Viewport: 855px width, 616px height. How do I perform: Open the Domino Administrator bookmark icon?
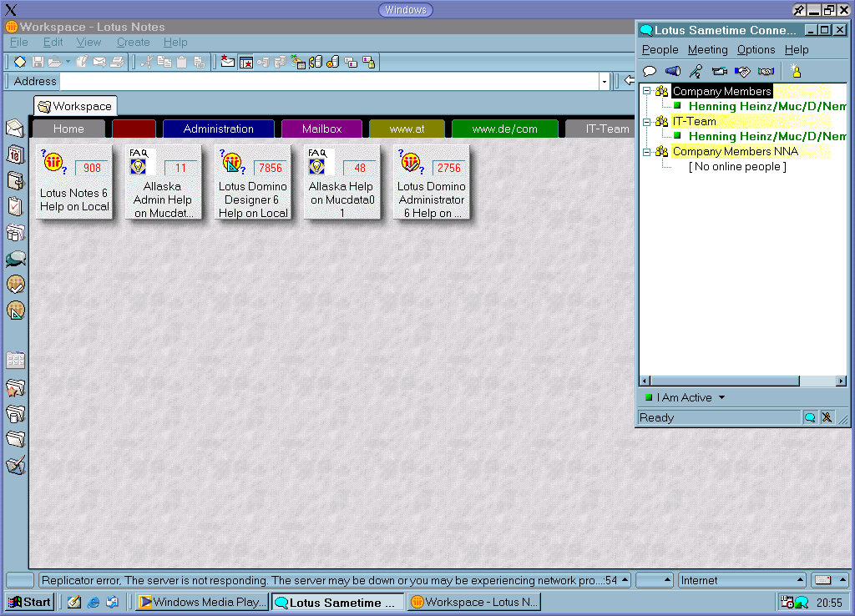pos(15,284)
